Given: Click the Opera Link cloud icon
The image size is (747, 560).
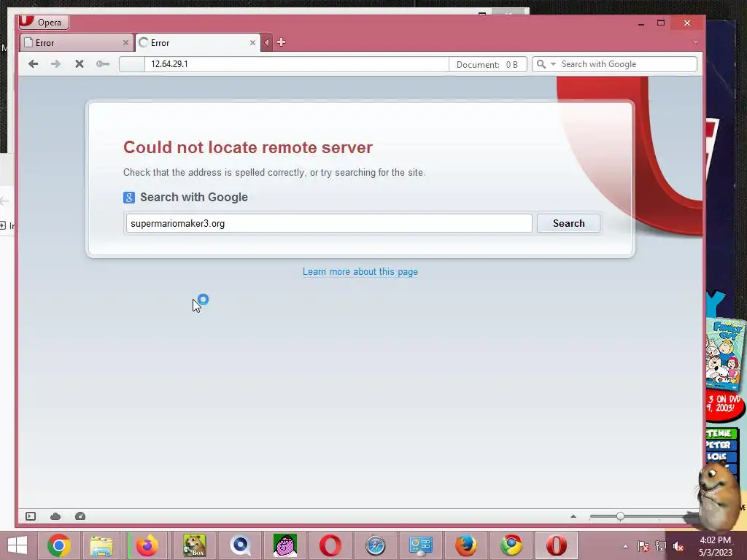Looking at the screenshot, I should pos(55,516).
